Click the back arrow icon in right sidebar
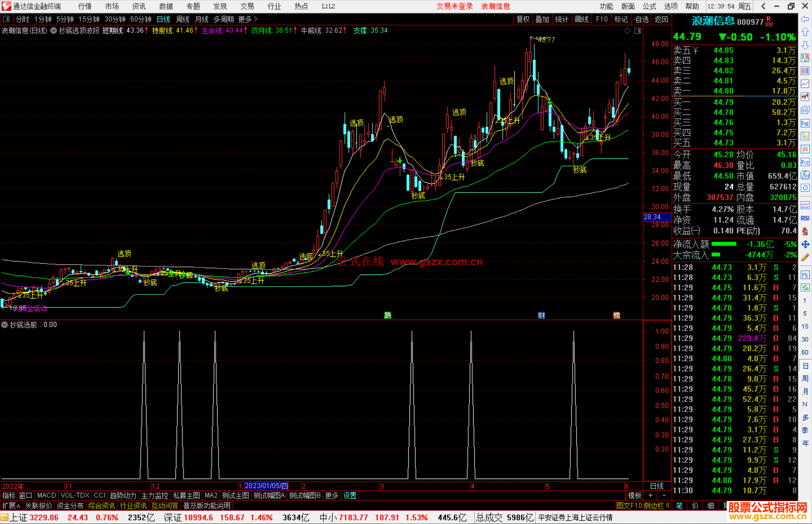The image size is (812, 524). click(x=805, y=19)
